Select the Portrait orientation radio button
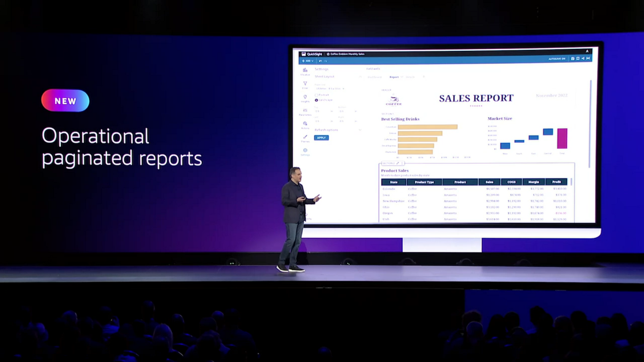The height and width of the screenshot is (362, 644). tap(316, 95)
